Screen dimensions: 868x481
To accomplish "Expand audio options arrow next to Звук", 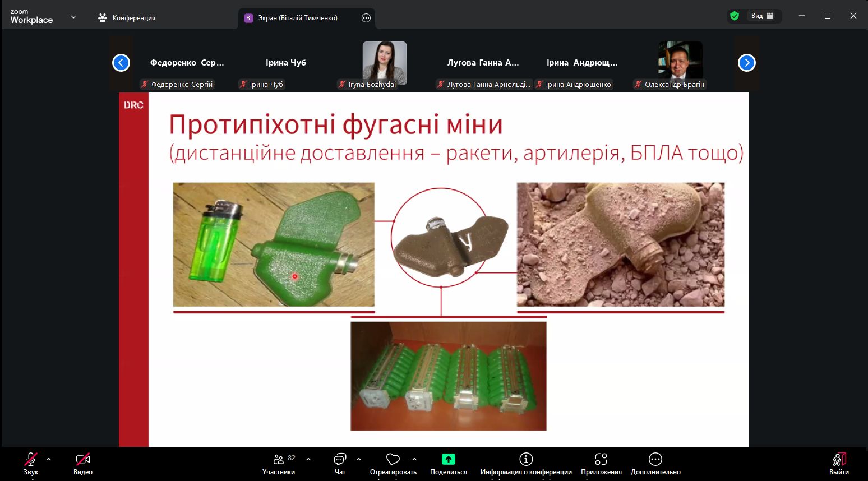I will (x=49, y=459).
